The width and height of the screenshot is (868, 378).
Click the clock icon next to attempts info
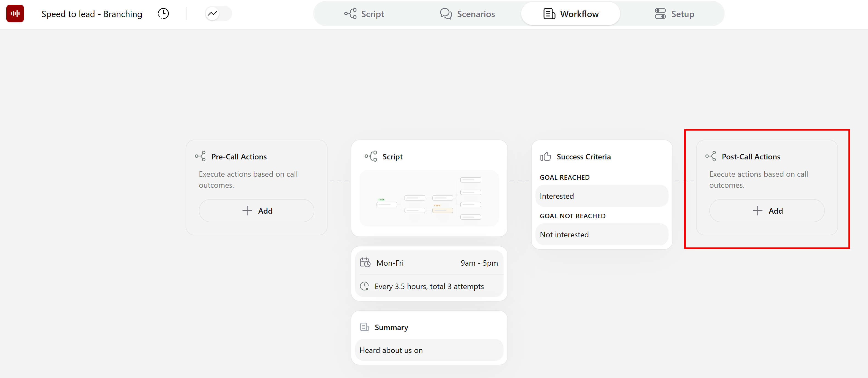click(364, 286)
